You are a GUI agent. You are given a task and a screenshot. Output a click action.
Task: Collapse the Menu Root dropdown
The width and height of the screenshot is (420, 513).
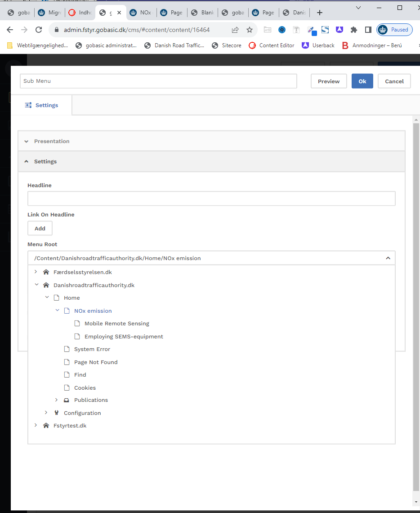tap(388, 258)
